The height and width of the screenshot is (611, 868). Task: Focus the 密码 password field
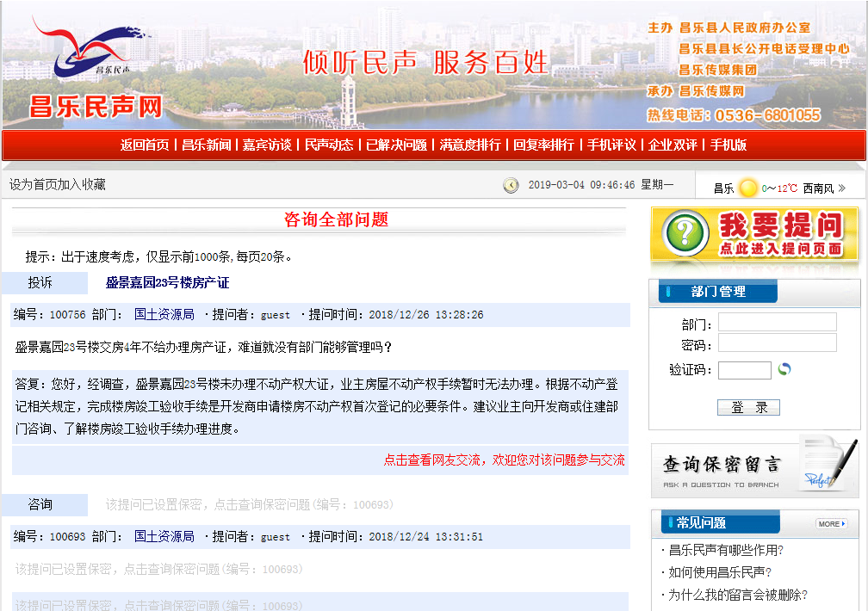[x=777, y=343]
